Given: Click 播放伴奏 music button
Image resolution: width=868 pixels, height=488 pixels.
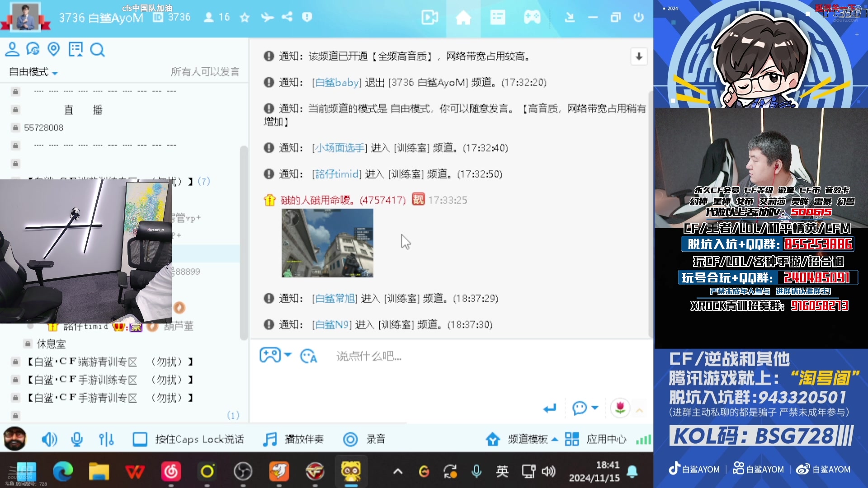Looking at the screenshot, I should point(293,439).
